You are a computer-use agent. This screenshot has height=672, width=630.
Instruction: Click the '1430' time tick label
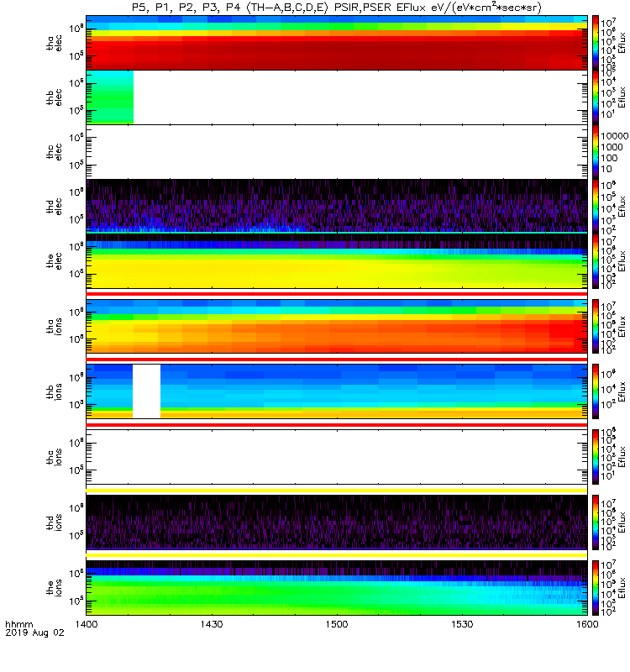pyautogui.click(x=212, y=624)
